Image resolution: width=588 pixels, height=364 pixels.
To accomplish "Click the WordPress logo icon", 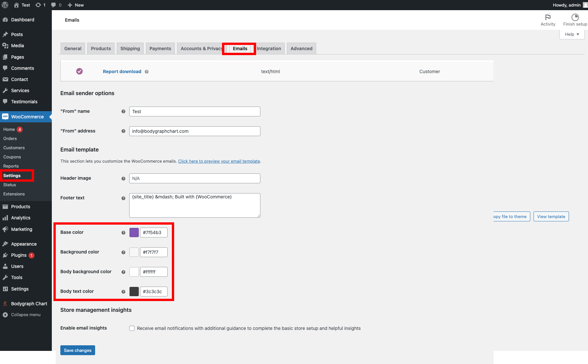I will (x=5, y=5).
